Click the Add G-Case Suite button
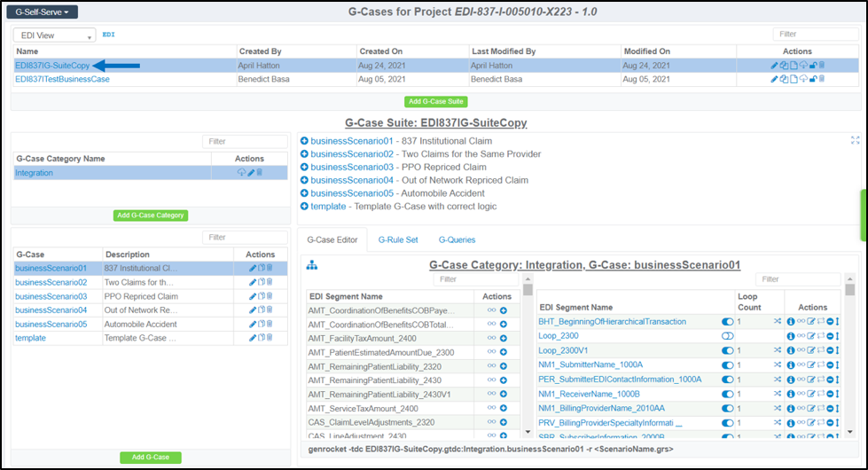The height and width of the screenshot is (470, 868). [x=436, y=101]
